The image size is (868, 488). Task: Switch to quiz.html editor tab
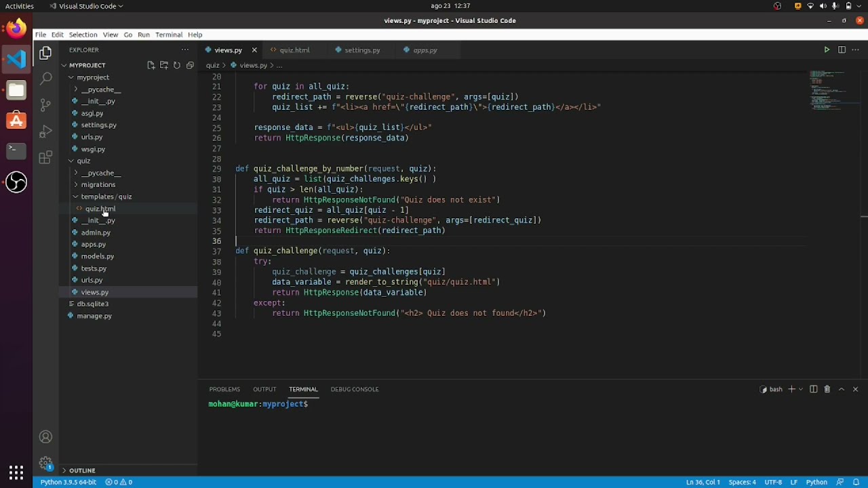294,50
